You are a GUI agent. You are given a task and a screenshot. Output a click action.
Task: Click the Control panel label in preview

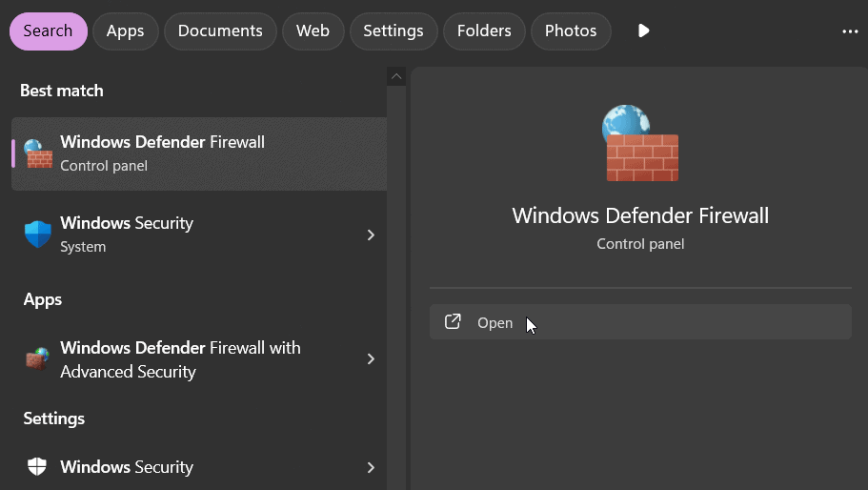pyautogui.click(x=640, y=244)
